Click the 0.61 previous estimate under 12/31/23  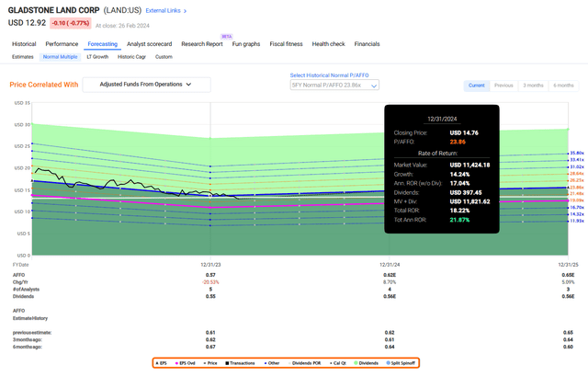point(210,333)
